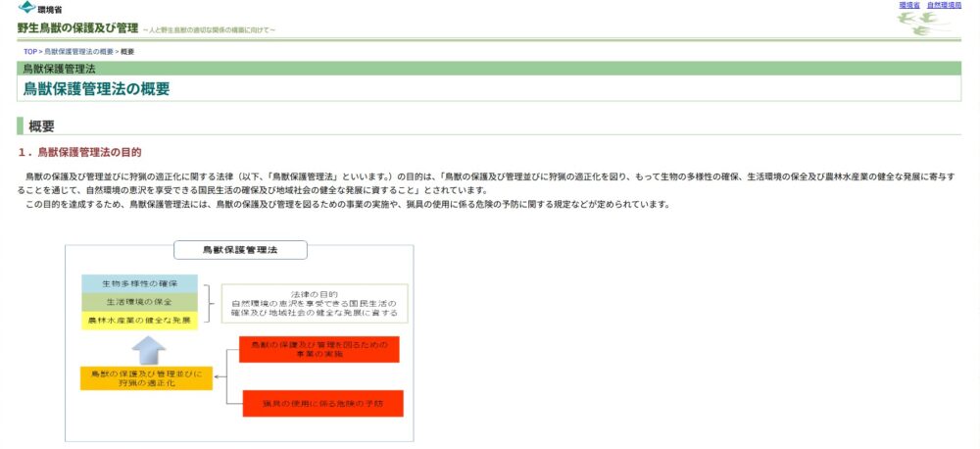This screenshot has width=980, height=449.
Task: Open 鳥獣保護管理法の概要 breadcrumb link
Action: [78, 51]
